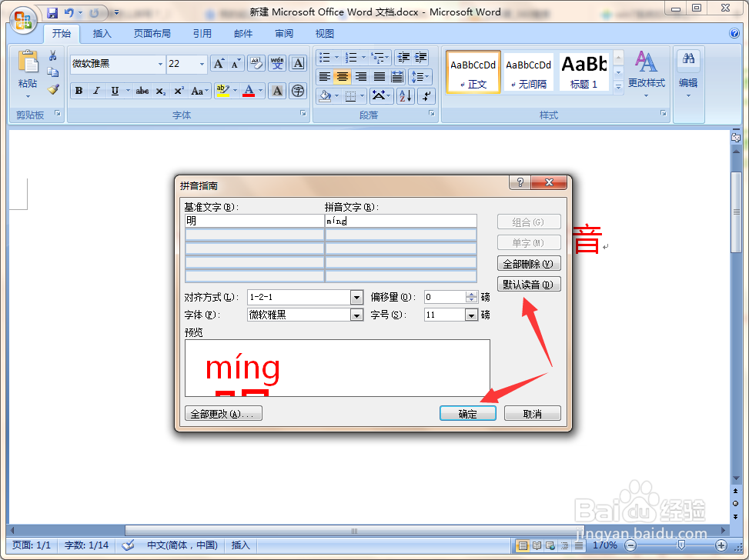Screen dimensions: 749x560
Task: Expand the 对齐方式 dropdown showing 1-2-1
Action: coord(356,298)
